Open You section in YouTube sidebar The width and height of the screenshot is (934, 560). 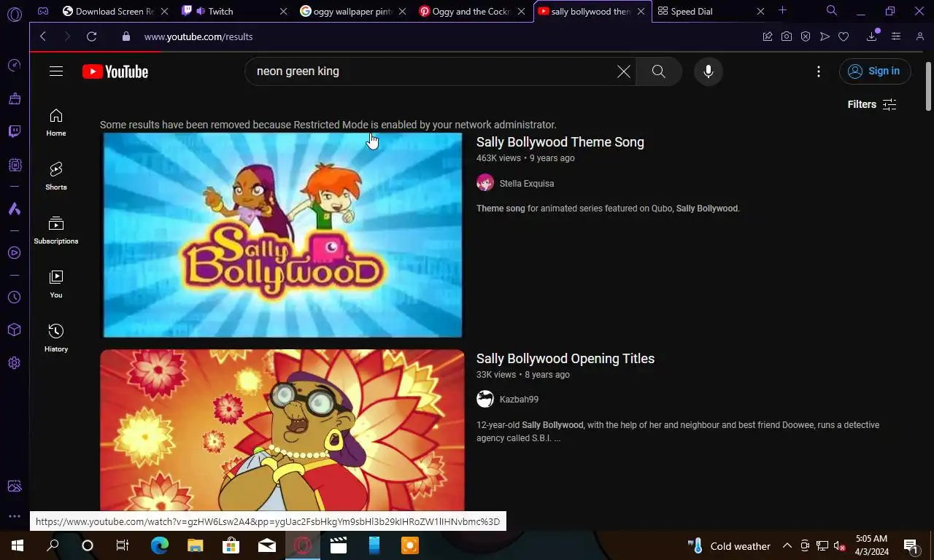pos(56,284)
